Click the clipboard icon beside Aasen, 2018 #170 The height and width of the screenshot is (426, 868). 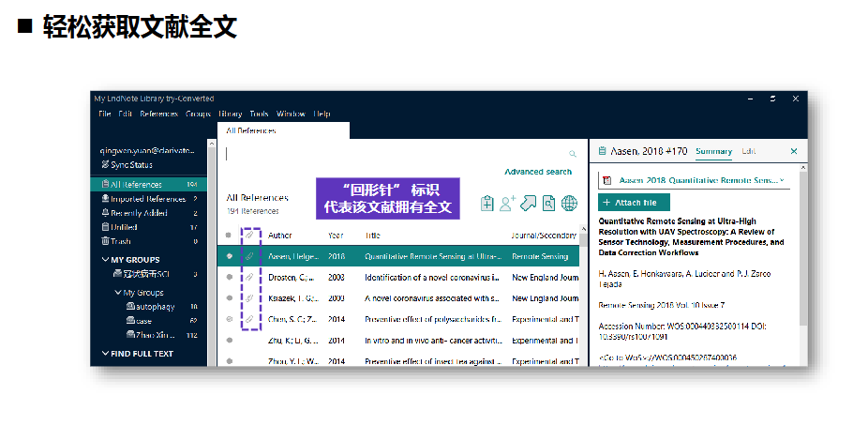point(603,151)
